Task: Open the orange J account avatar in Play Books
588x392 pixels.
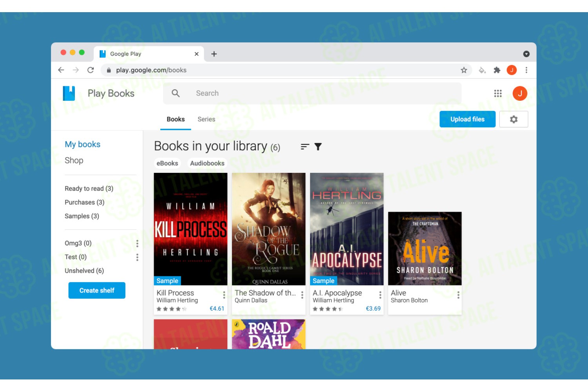Action: click(x=520, y=93)
